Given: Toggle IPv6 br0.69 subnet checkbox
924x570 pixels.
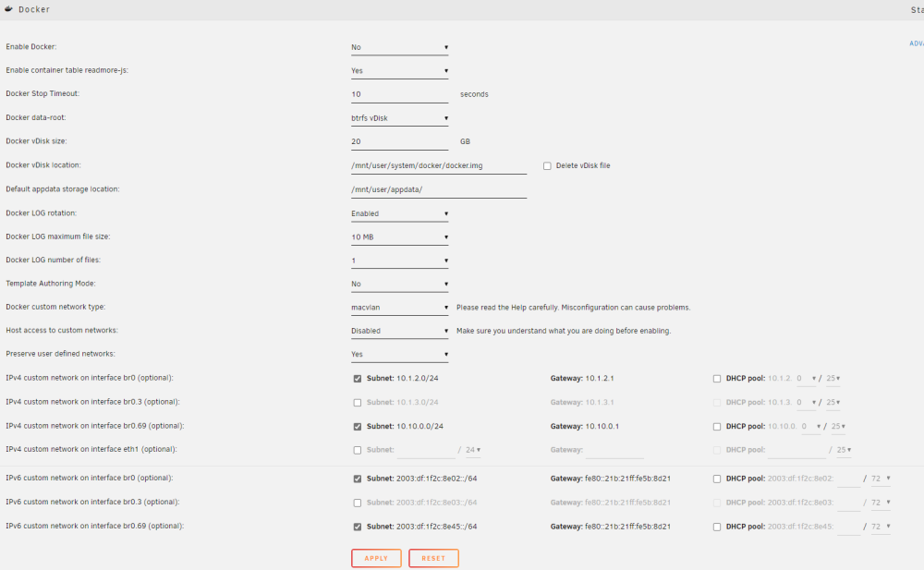Looking at the screenshot, I should (357, 527).
